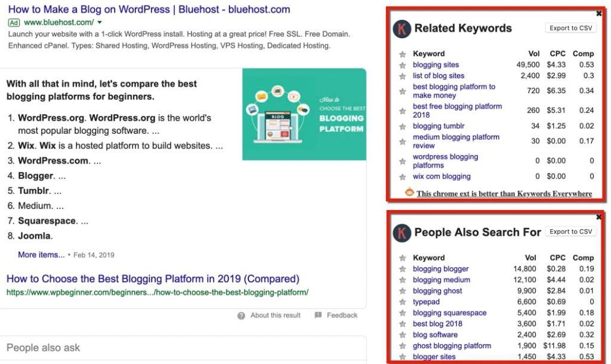Open the 'blogging blogger' keyword link
Screen dimensions: 611x364
tap(441, 269)
